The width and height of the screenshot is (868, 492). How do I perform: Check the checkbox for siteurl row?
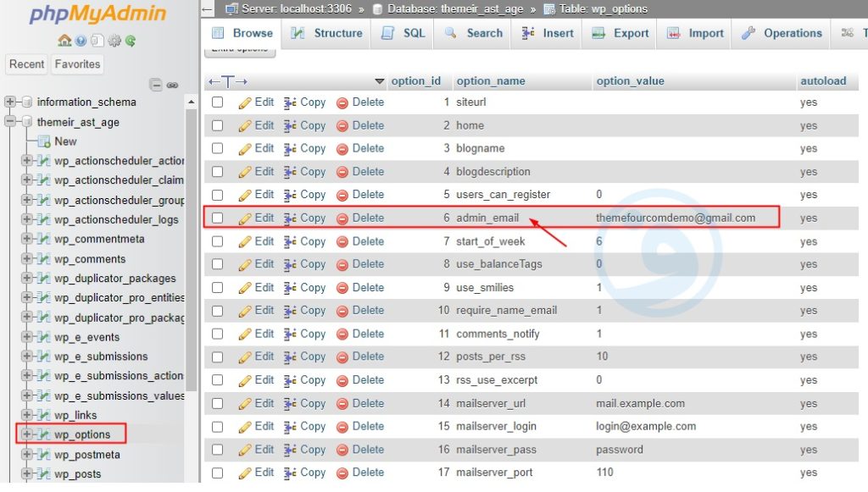pyautogui.click(x=218, y=102)
